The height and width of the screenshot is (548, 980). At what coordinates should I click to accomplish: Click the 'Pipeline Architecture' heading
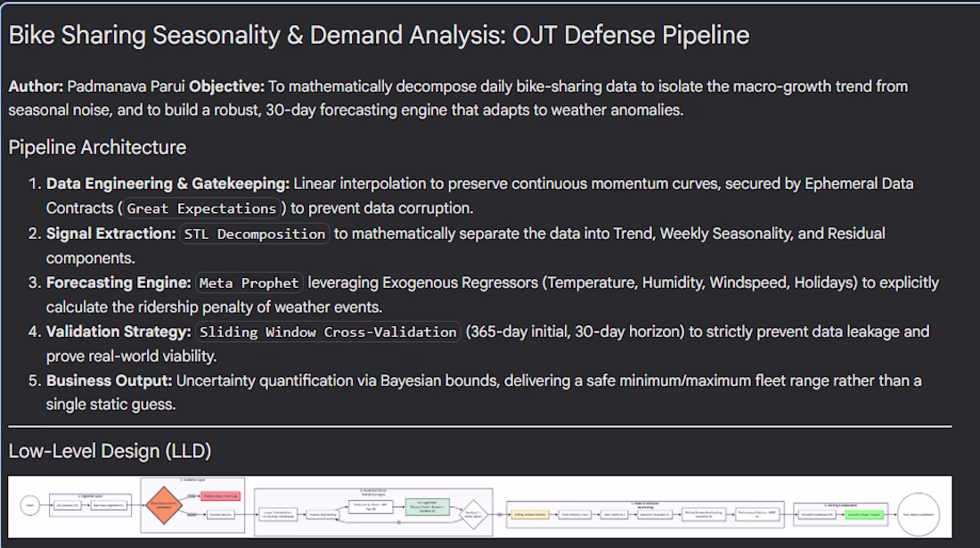coord(97,147)
